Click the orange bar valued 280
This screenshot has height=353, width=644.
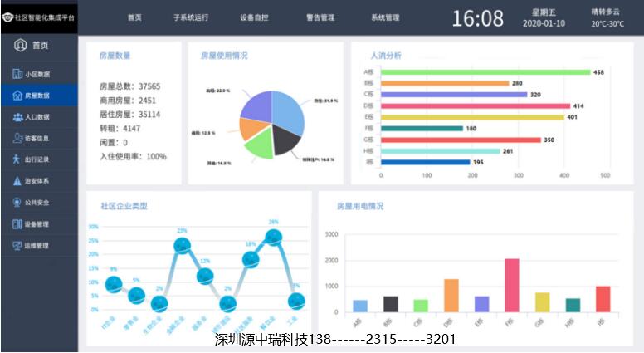click(445, 83)
